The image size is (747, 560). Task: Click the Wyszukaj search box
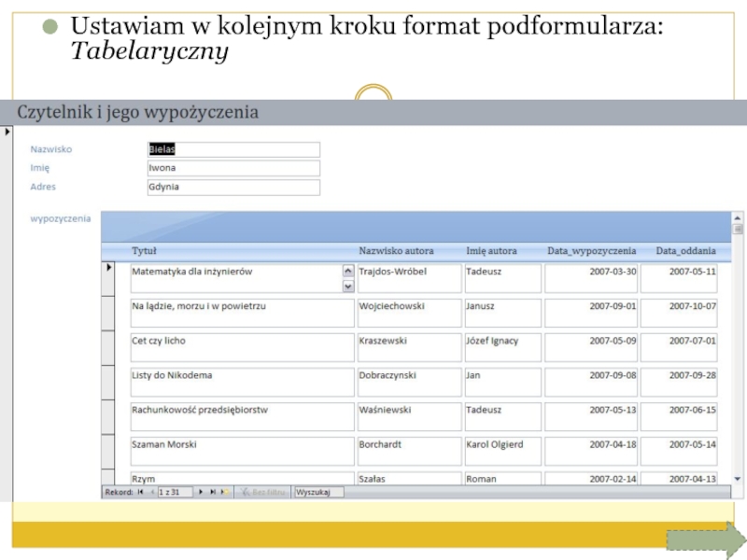(318, 492)
